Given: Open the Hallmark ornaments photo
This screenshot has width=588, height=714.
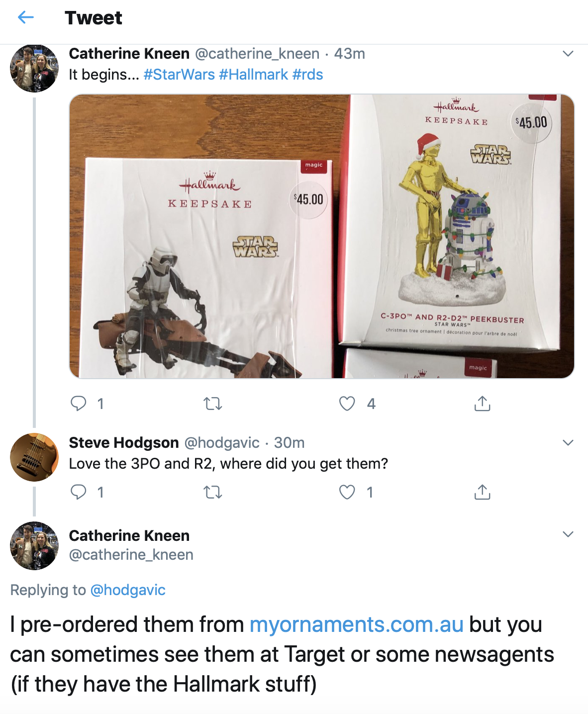Looking at the screenshot, I should 321,236.
